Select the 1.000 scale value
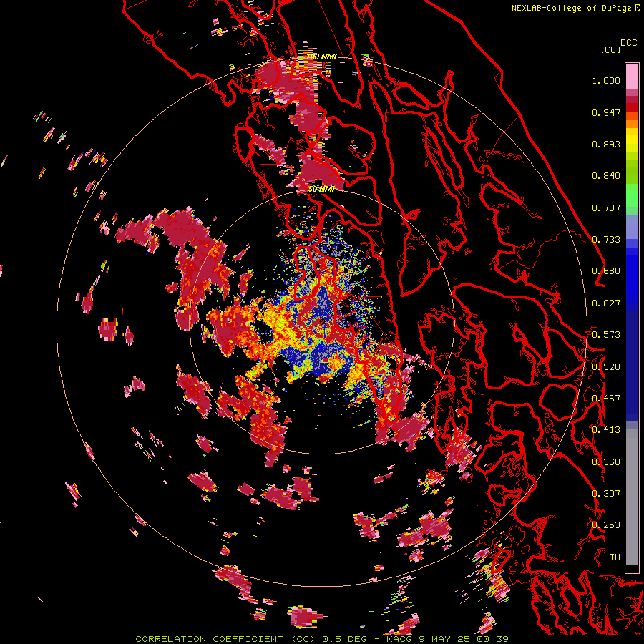This screenshot has height=644, width=644. 606,80
